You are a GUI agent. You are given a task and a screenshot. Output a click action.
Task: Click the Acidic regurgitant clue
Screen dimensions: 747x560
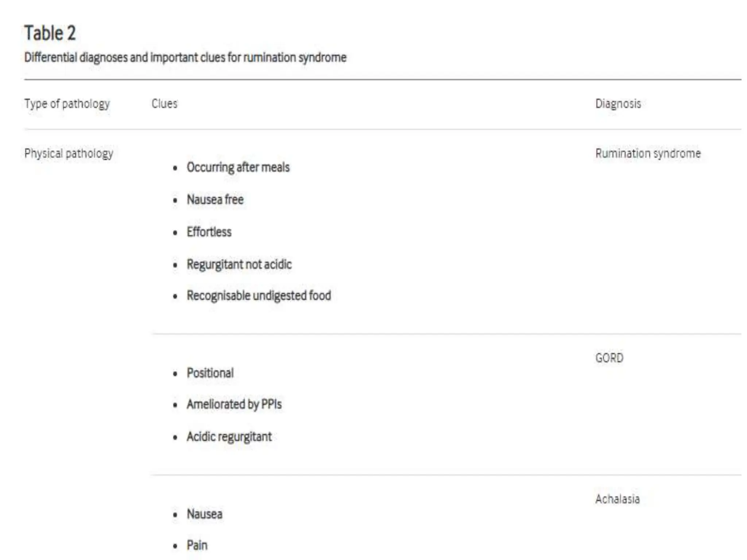tap(229, 436)
